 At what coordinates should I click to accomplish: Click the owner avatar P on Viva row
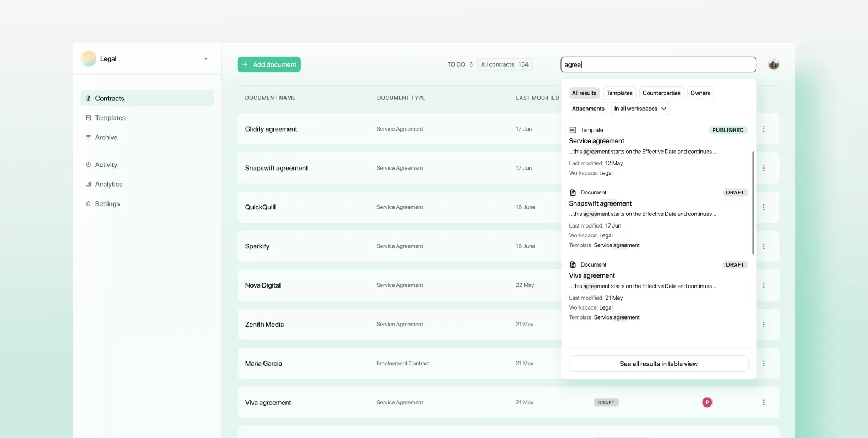[x=707, y=402]
